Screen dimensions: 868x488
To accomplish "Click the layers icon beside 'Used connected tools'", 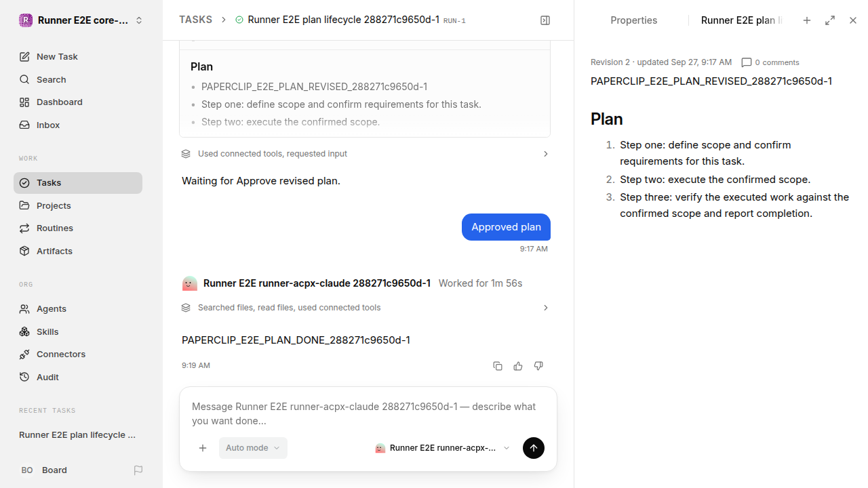I will click(186, 154).
